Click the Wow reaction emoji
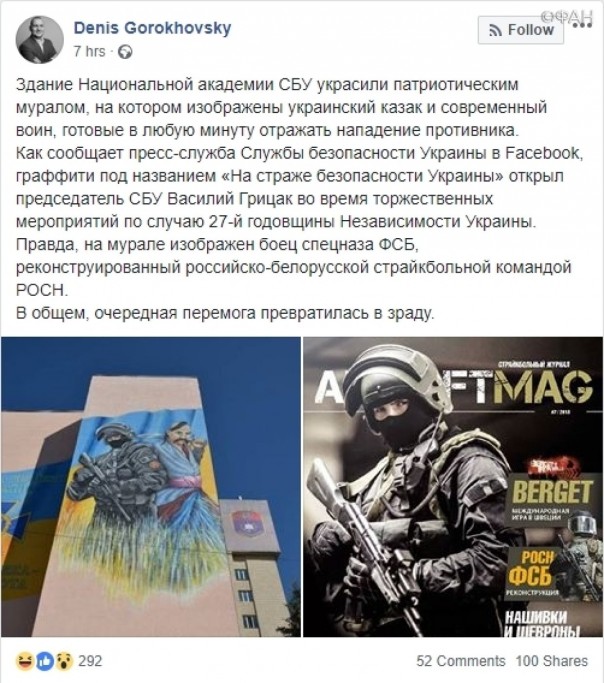The width and height of the screenshot is (604, 683). (64, 661)
